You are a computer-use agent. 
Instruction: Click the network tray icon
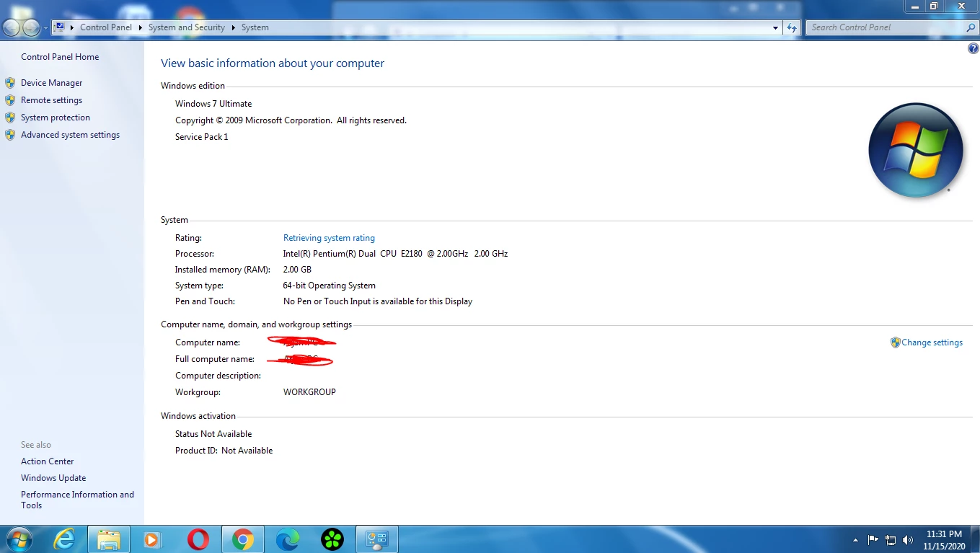click(x=891, y=540)
